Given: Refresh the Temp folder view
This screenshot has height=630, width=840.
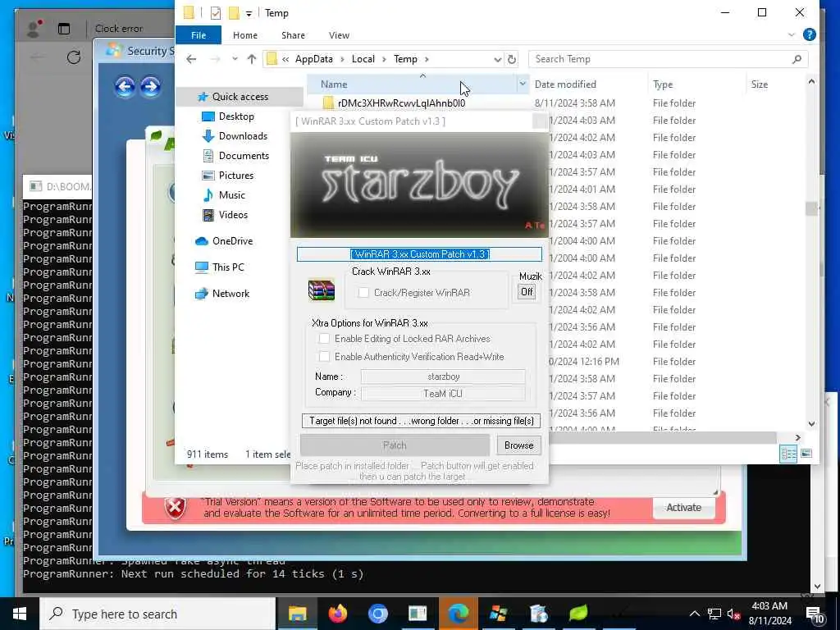Looking at the screenshot, I should [512, 59].
